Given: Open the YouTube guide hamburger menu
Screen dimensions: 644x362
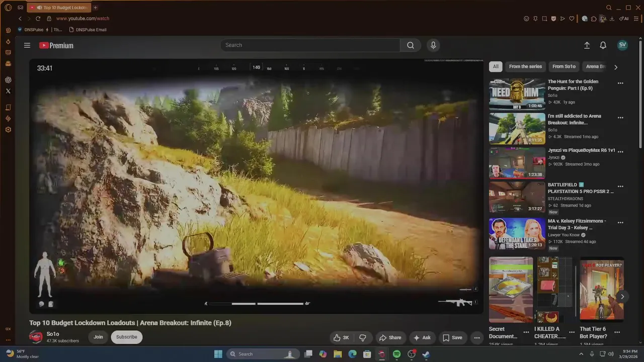Looking at the screenshot, I should point(27,45).
